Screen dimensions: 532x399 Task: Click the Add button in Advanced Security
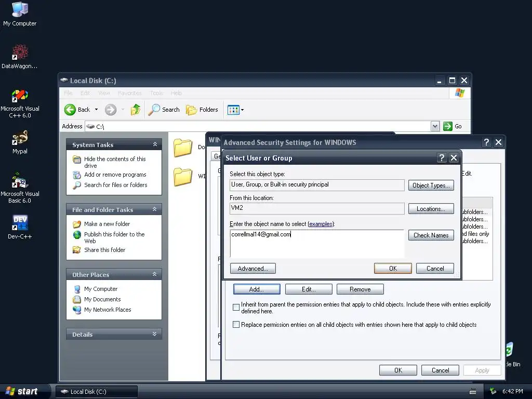(x=257, y=289)
